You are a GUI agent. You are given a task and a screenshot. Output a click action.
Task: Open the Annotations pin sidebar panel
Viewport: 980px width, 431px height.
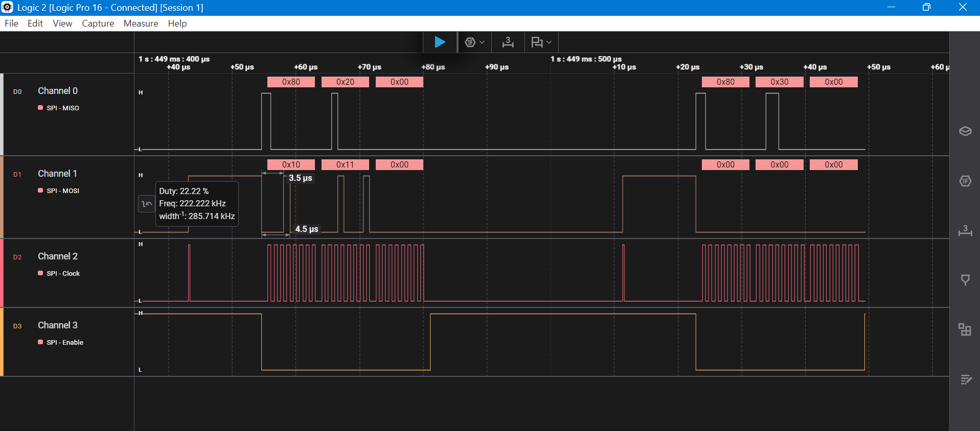pyautogui.click(x=965, y=280)
